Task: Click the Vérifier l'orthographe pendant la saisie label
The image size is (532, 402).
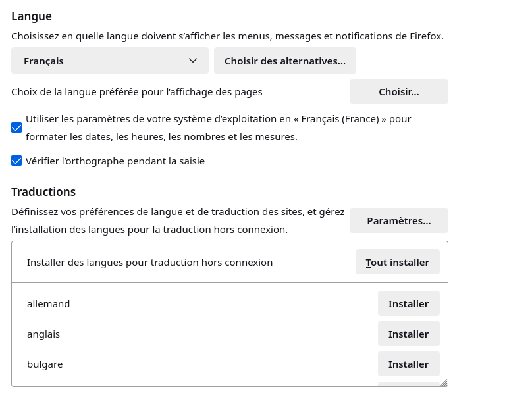Action: click(115, 161)
